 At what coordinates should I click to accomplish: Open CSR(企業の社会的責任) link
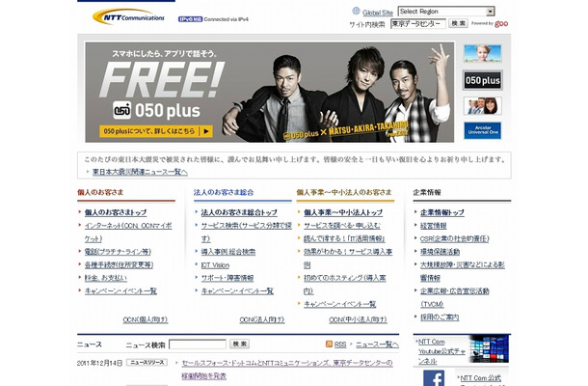[455, 238]
